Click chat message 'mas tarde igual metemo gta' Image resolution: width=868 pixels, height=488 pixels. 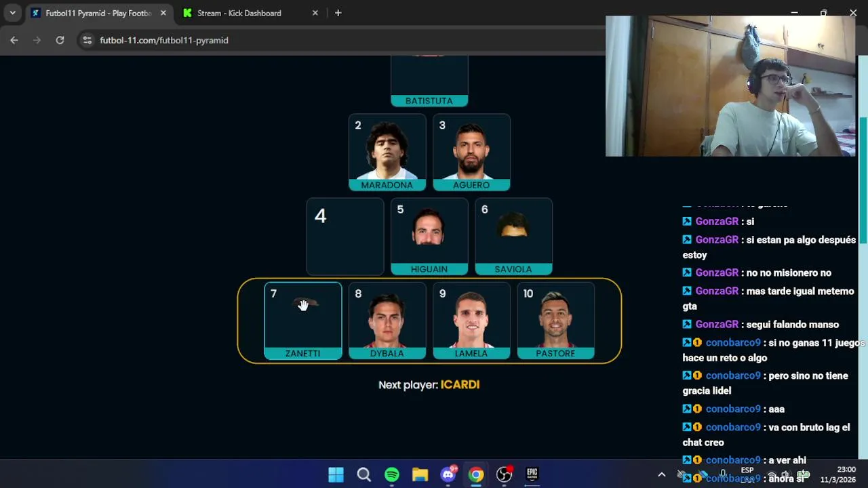coord(768,298)
